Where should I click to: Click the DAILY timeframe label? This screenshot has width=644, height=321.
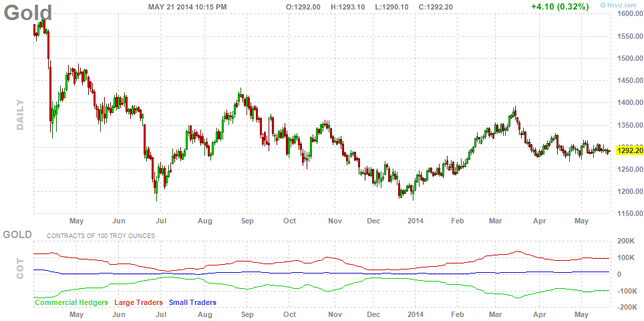[x=21, y=114]
